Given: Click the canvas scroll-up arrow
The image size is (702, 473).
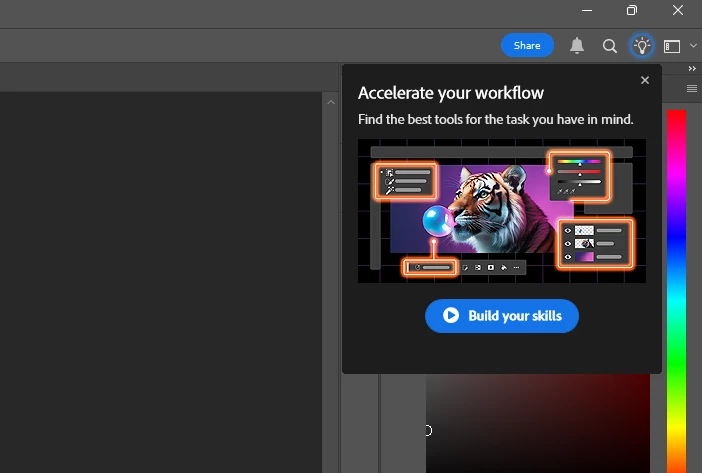Looking at the screenshot, I should 331,102.
